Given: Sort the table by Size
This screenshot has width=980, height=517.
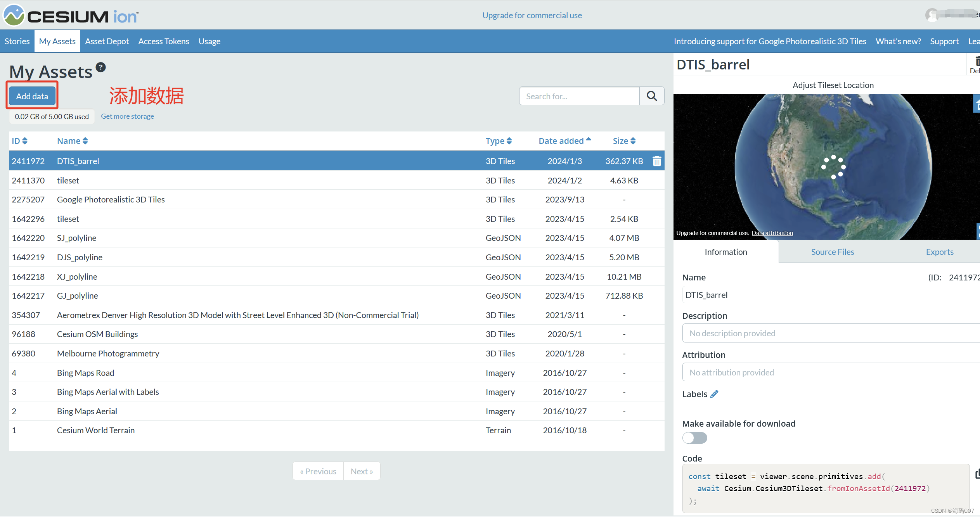Looking at the screenshot, I should tap(624, 141).
